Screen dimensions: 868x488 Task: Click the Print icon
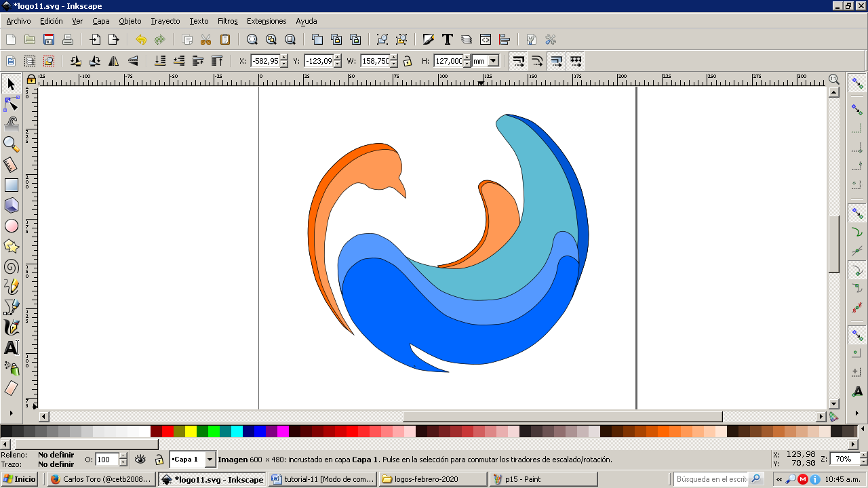[x=68, y=39]
